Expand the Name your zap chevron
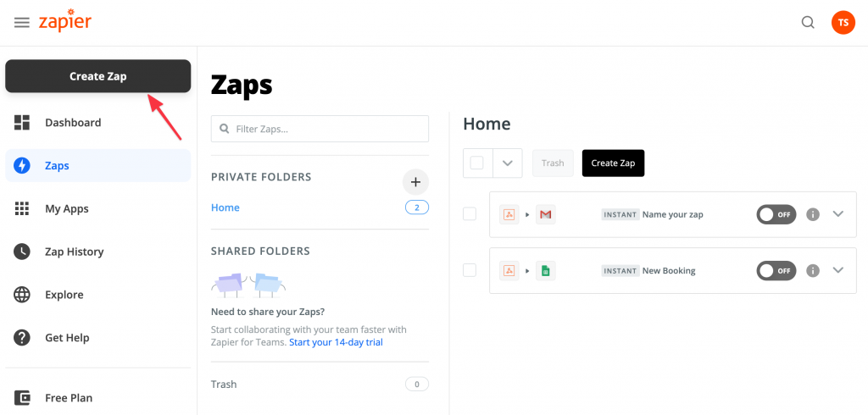This screenshot has width=868, height=415. [x=838, y=214]
